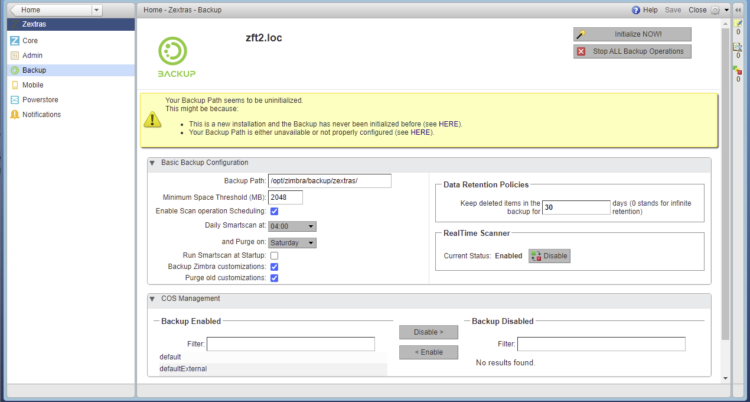Collapse the COS Management section
Image resolution: width=750 pixels, height=402 pixels.
pos(152,299)
